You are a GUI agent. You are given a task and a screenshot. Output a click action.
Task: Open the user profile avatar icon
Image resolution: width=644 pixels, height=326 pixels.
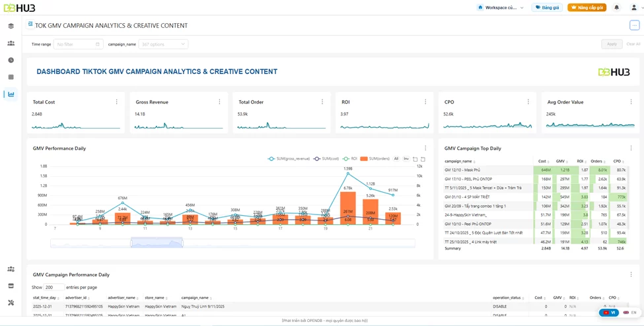[x=634, y=7]
